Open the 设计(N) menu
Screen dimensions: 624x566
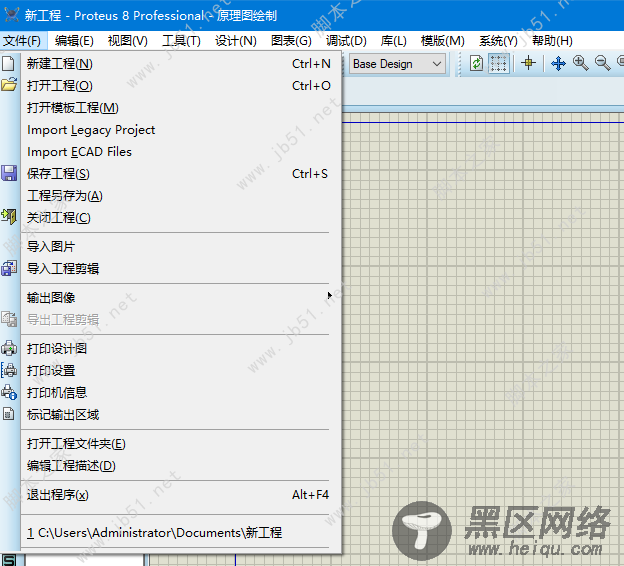click(x=236, y=41)
